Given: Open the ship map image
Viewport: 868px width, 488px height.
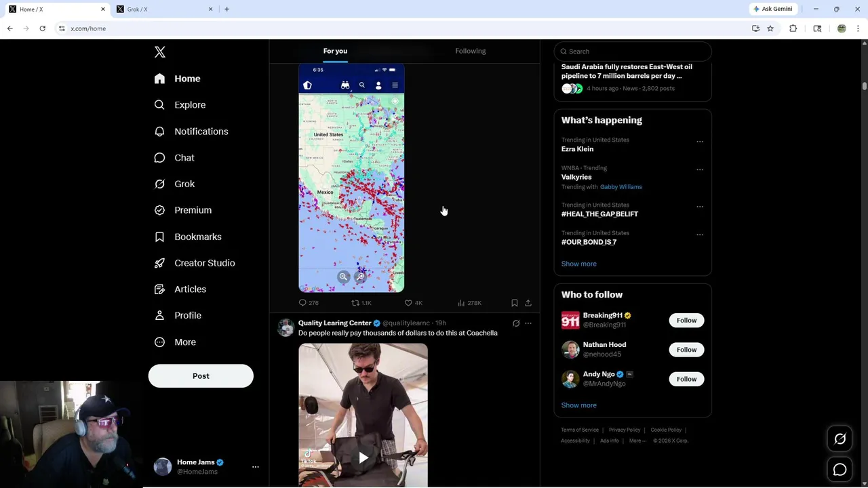Looking at the screenshot, I should click(351, 178).
